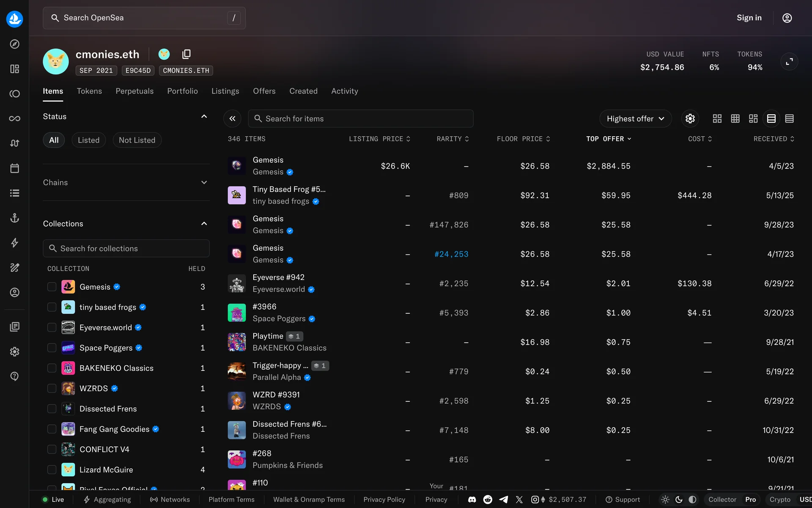Check the Space Poggers checkbox

[52, 348]
